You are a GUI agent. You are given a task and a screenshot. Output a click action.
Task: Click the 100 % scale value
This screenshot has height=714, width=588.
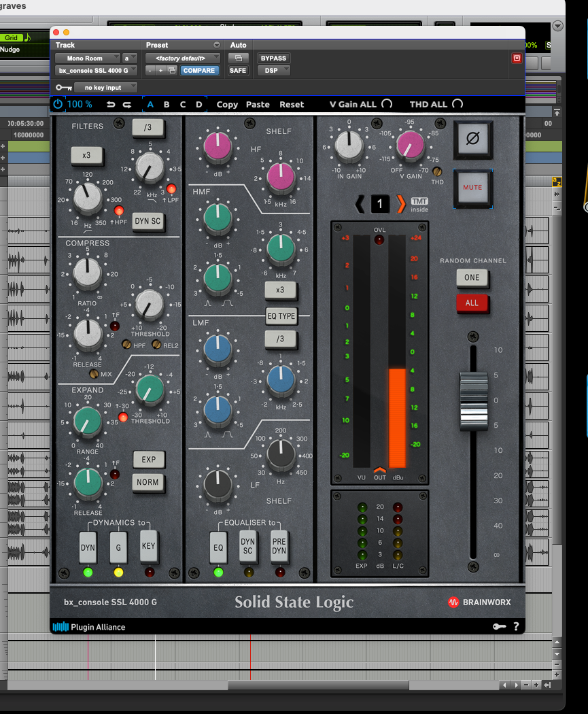pos(80,104)
